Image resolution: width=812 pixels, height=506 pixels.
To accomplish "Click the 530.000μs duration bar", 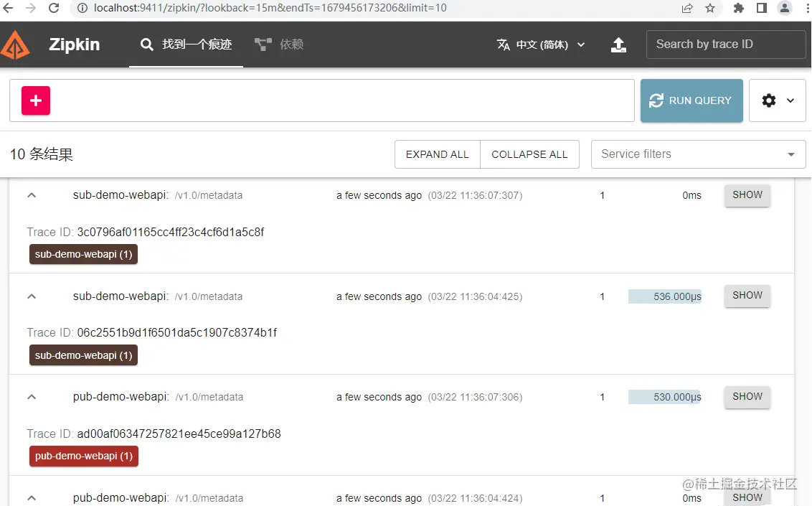I will 665,397.
